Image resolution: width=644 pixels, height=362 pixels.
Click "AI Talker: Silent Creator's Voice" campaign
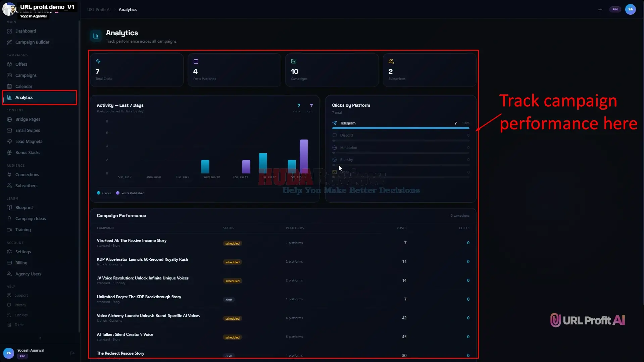(x=125, y=334)
